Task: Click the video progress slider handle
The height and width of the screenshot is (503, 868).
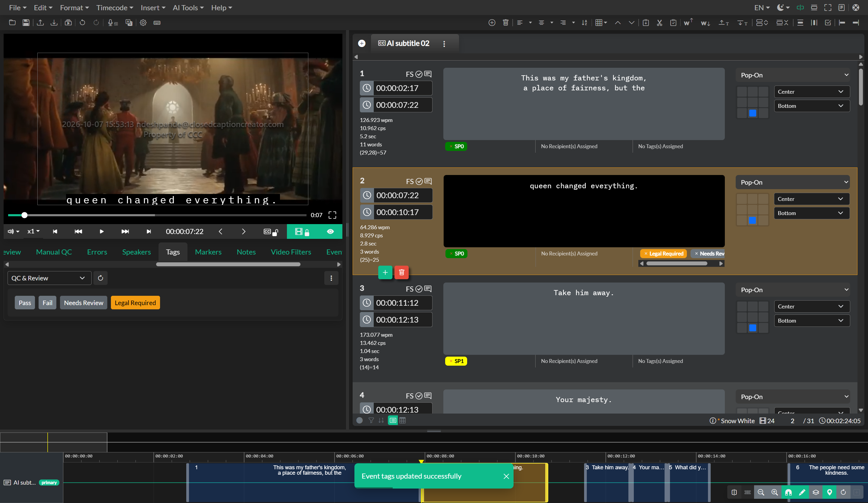Action: 24,215
